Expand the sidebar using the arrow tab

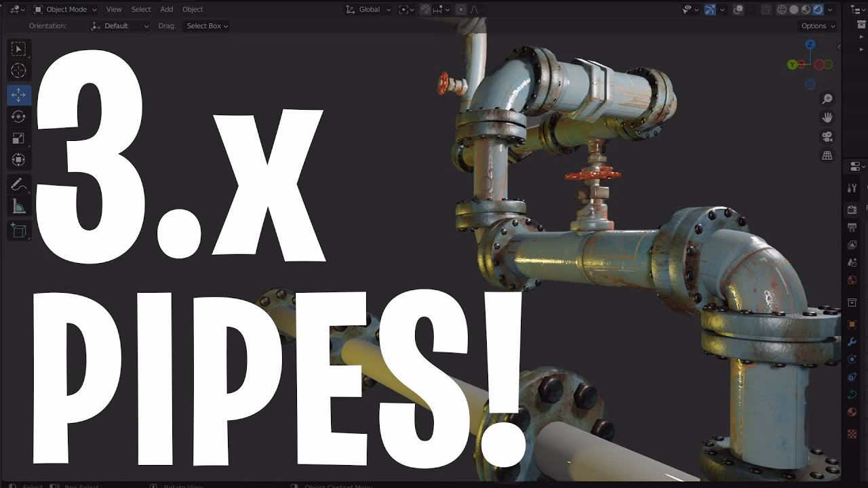[839, 47]
